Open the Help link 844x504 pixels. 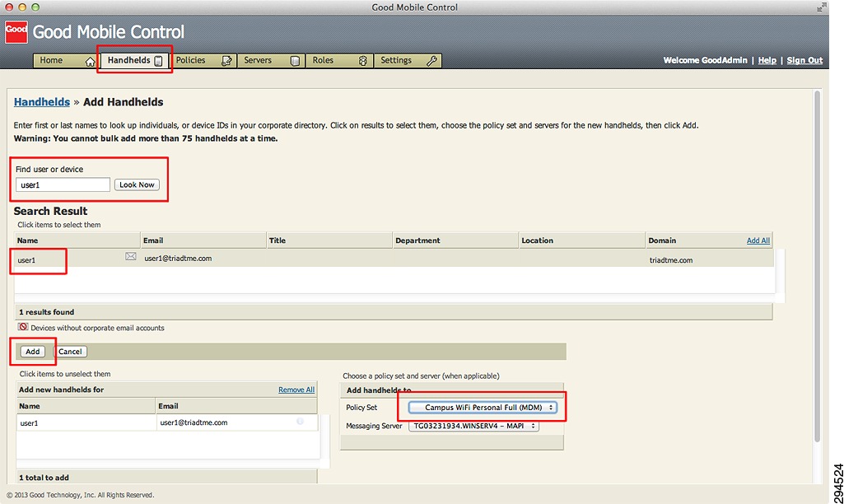pos(767,60)
